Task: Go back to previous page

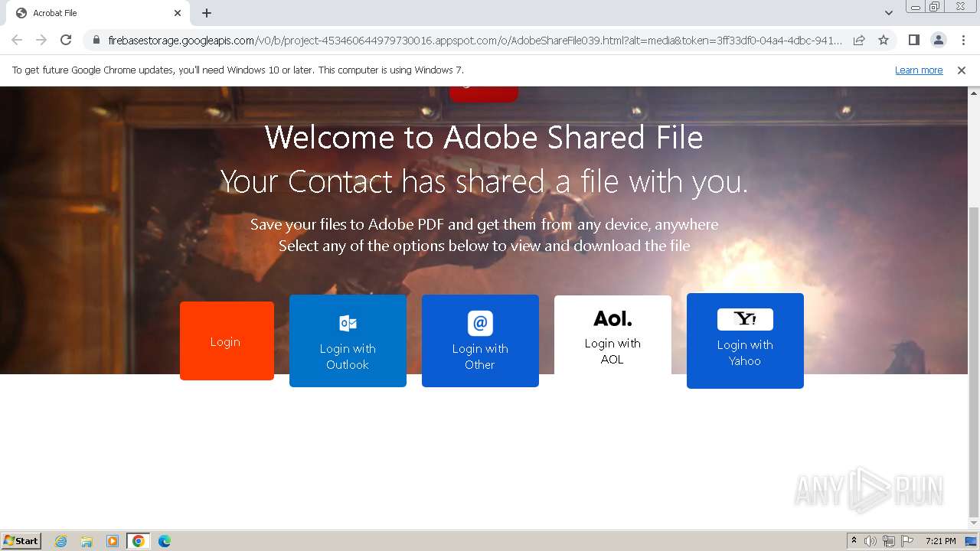Action: click(17, 40)
